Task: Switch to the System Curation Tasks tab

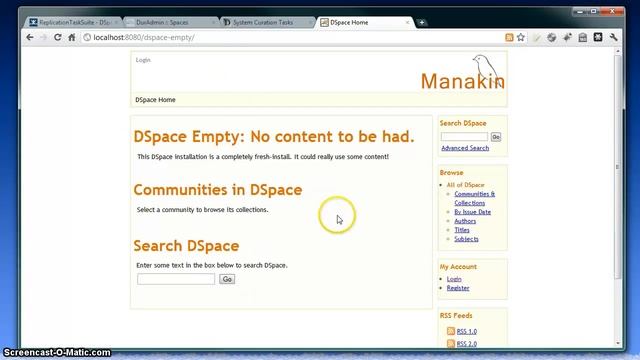Action: 267,22
